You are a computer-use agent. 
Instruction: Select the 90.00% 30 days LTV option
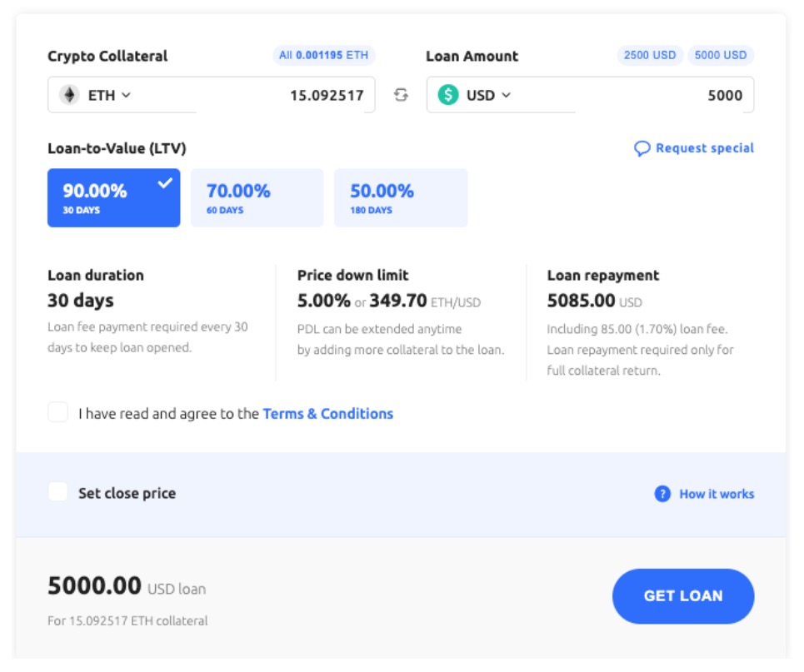point(113,198)
